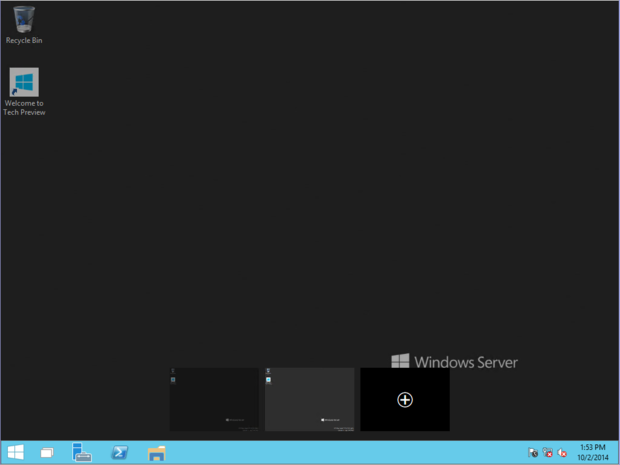The height and width of the screenshot is (465, 620).
Task: Click the network status tray icon
Action: [x=547, y=452]
